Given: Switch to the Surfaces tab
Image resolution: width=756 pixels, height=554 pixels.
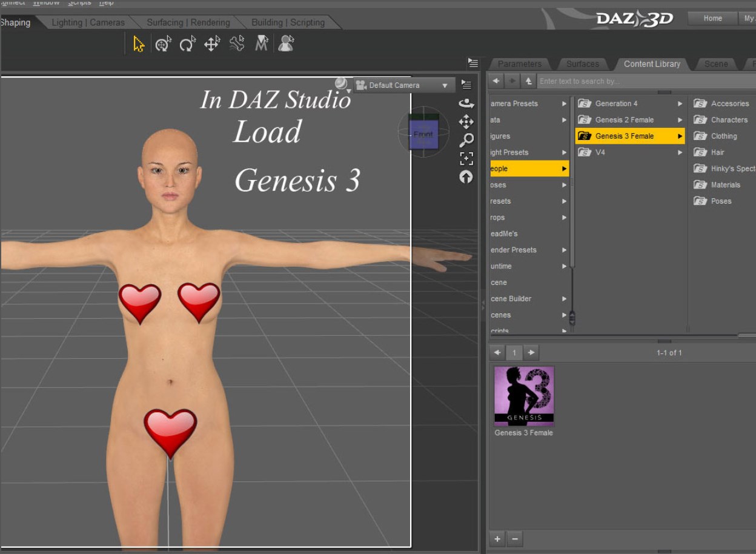Looking at the screenshot, I should [583, 64].
